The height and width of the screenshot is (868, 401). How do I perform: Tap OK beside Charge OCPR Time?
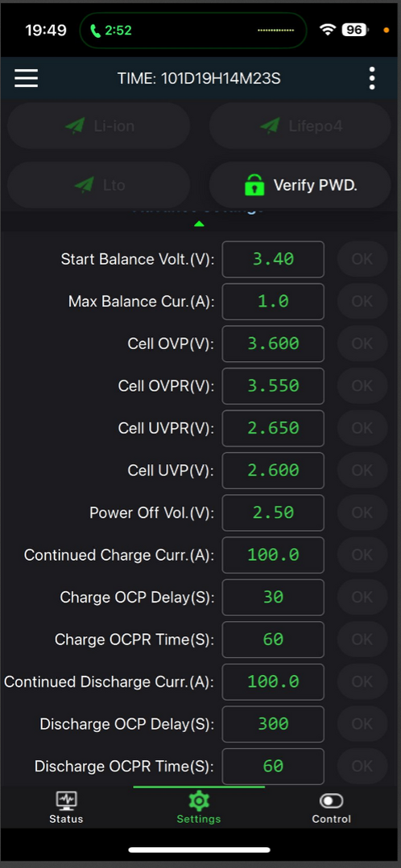[x=362, y=640]
